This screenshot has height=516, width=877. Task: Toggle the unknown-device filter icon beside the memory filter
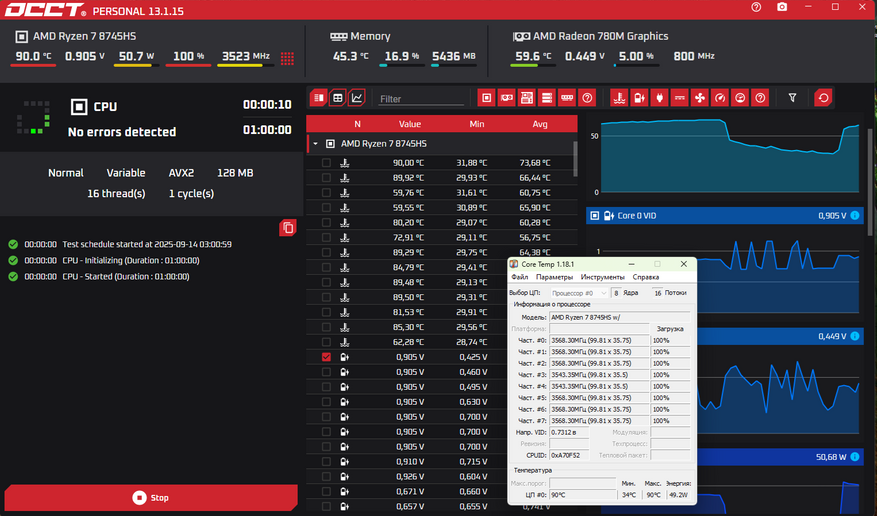coord(587,98)
